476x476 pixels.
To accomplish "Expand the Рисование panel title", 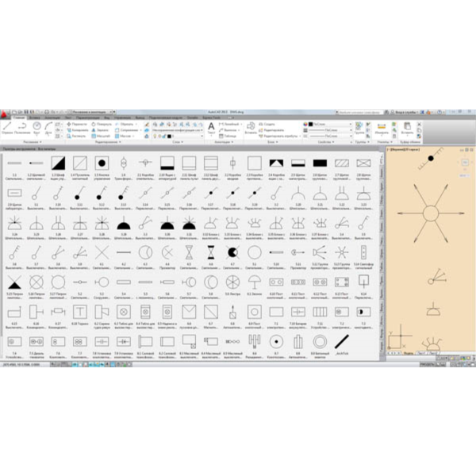I will pos(33,142).
